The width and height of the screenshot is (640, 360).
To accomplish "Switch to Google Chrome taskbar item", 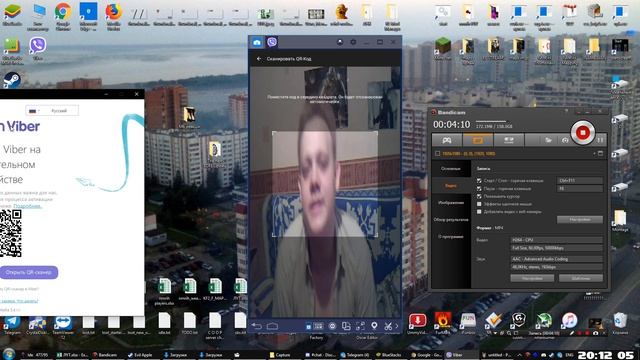I will (425, 355).
